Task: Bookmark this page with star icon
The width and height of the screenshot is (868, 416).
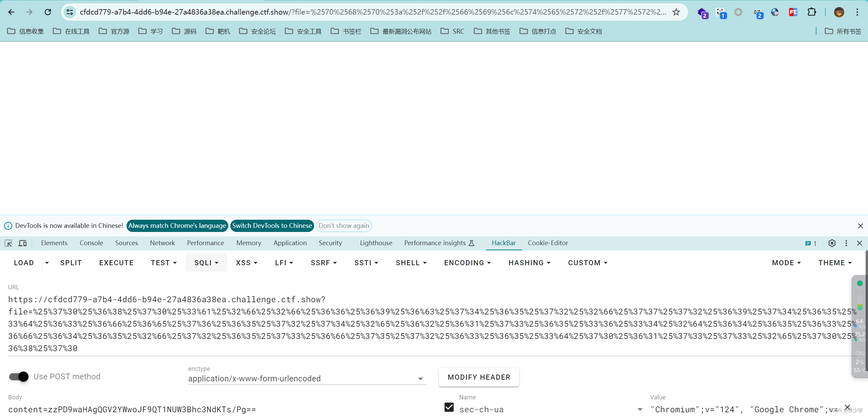Action: (676, 12)
